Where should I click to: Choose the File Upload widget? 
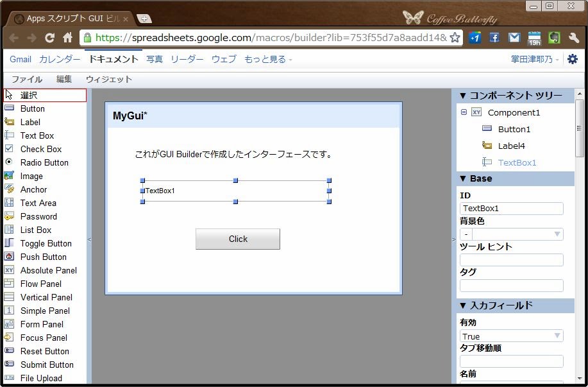pyautogui.click(x=40, y=378)
